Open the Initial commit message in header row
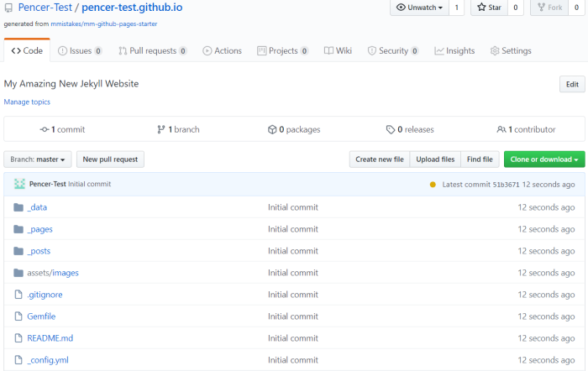588x371 pixels. pos(89,184)
